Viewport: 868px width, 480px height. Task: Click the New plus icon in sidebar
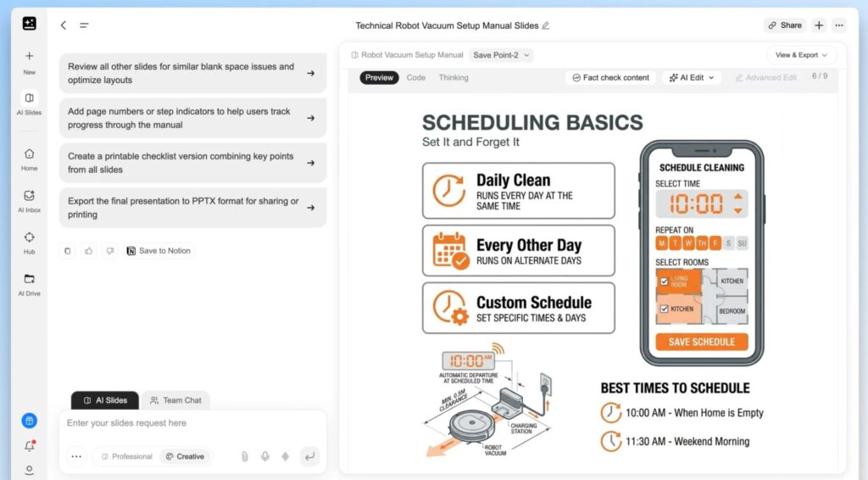(29, 56)
